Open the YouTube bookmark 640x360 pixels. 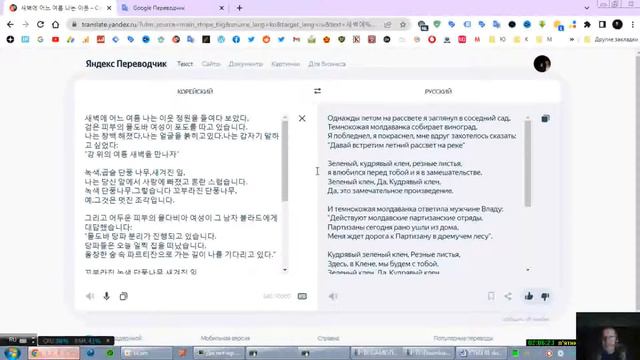[56, 40]
